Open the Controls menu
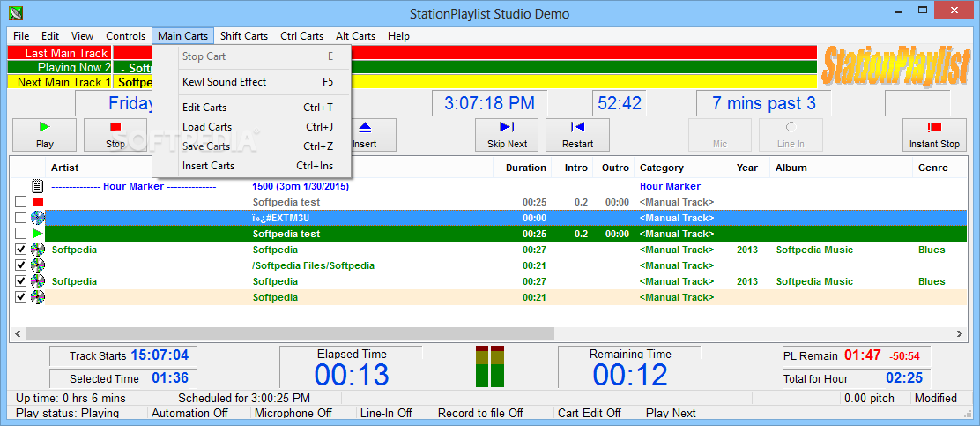Viewport: 980px width, 426px height. [x=126, y=35]
